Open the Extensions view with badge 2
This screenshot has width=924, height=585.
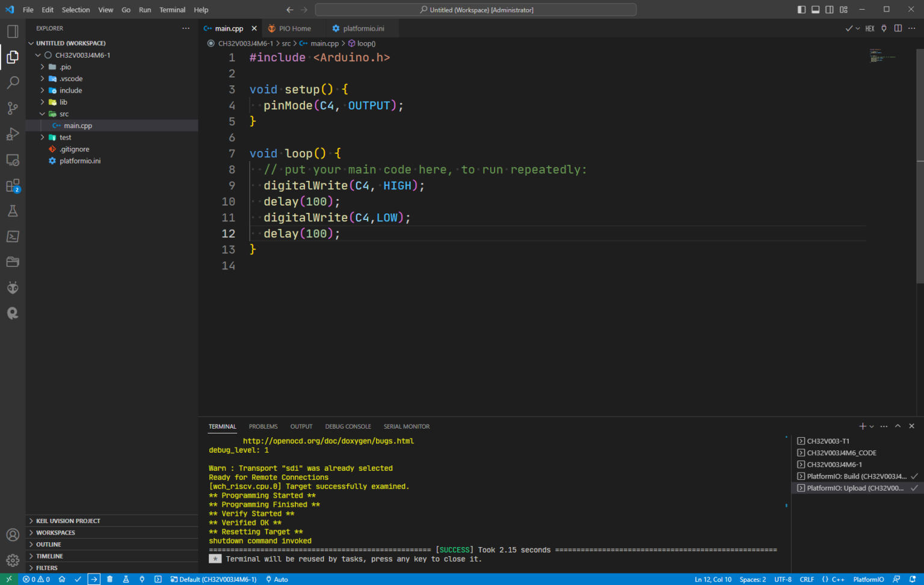[x=13, y=185]
